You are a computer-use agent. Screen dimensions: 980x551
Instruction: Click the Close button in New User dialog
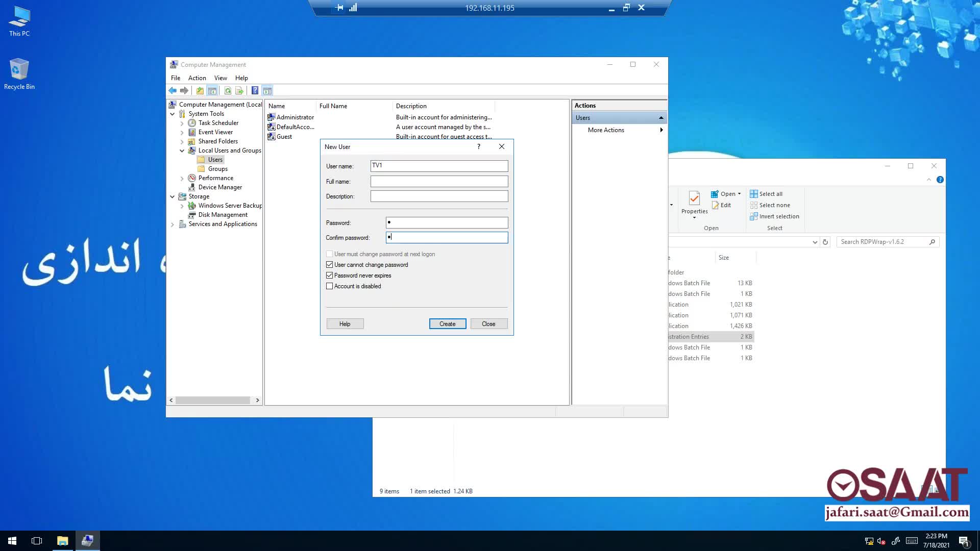488,324
